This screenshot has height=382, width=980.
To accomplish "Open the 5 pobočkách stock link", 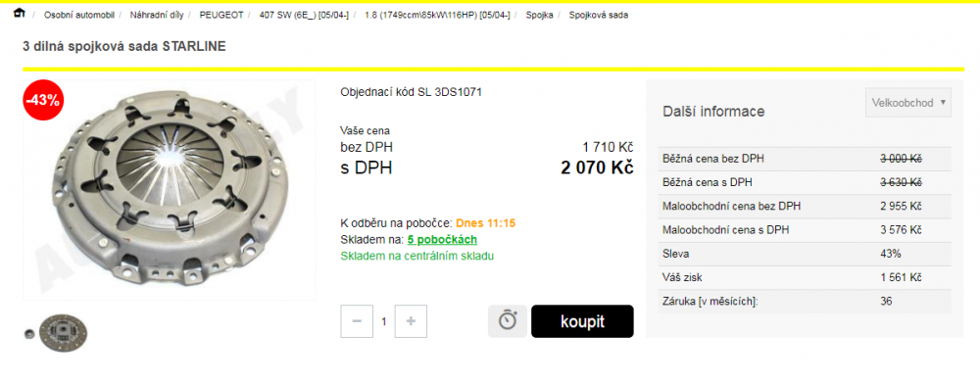I will pyautogui.click(x=442, y=240).
